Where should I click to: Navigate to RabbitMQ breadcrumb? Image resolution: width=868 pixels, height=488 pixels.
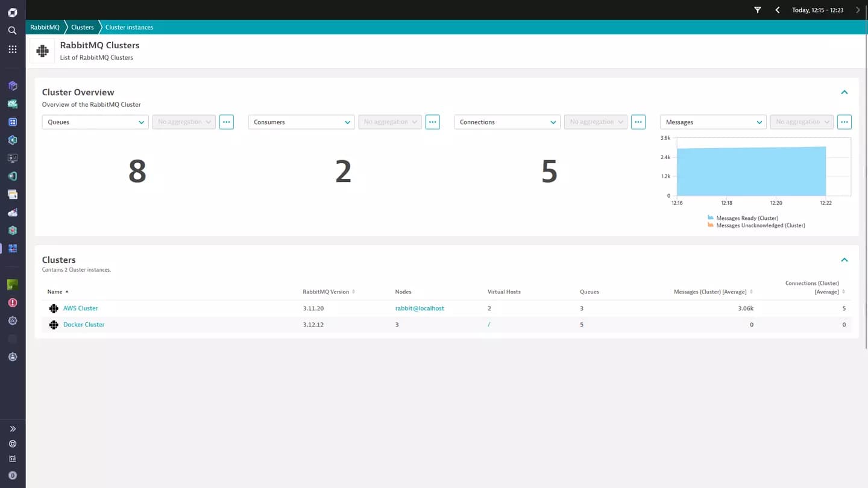45,27
